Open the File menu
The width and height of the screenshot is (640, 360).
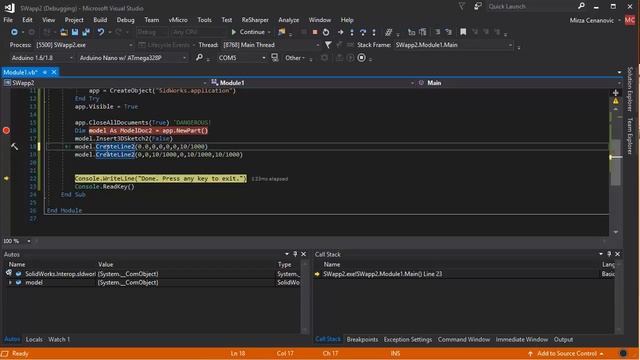(8, 20)
